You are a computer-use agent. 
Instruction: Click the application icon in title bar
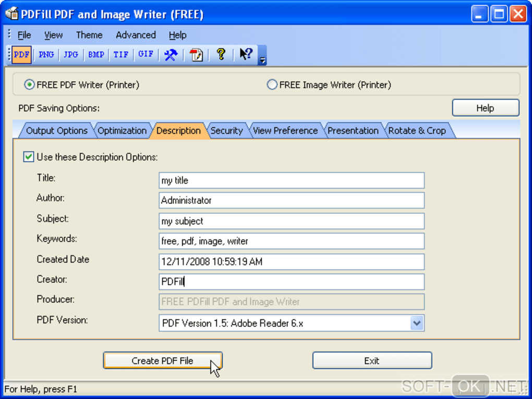[x=12, y=14]
